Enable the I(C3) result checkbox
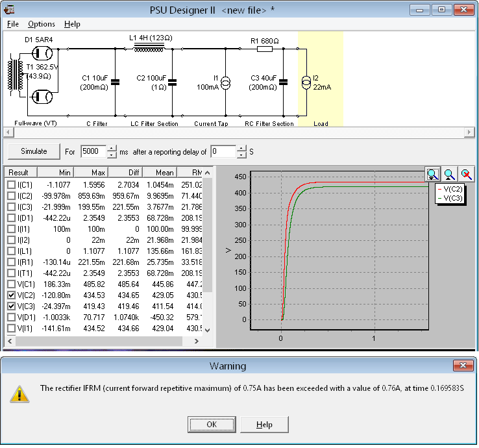 [11, 206]
